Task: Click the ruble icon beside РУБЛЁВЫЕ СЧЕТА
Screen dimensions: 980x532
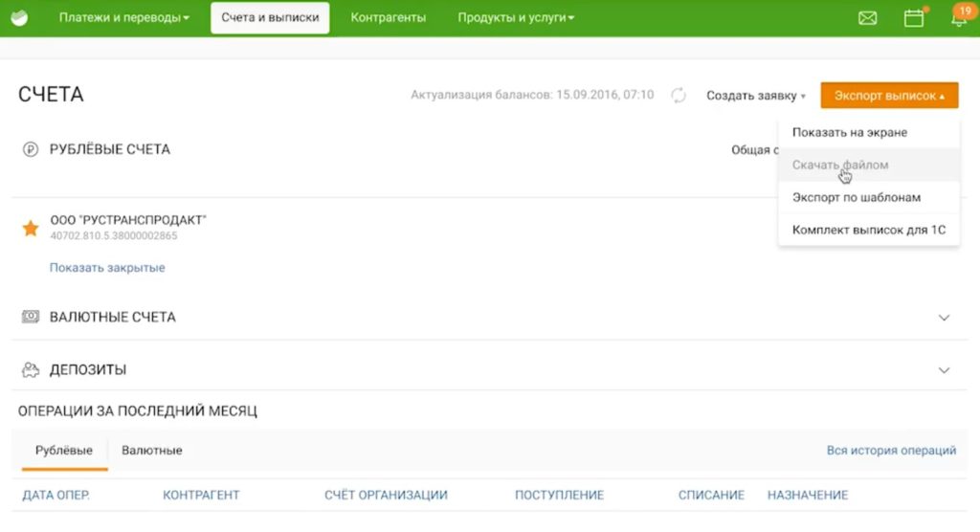Action: (x=31, y=150)
